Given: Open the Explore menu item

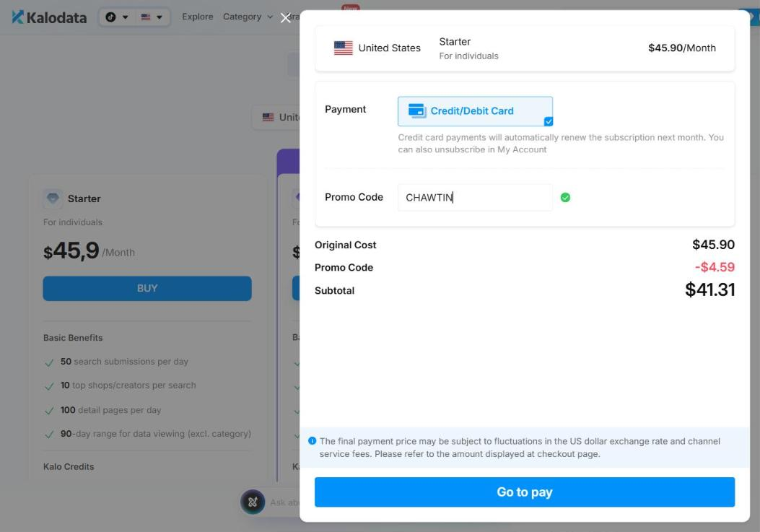Looking at the screenshot, I should pyautogui.click(x=197, y=17).
